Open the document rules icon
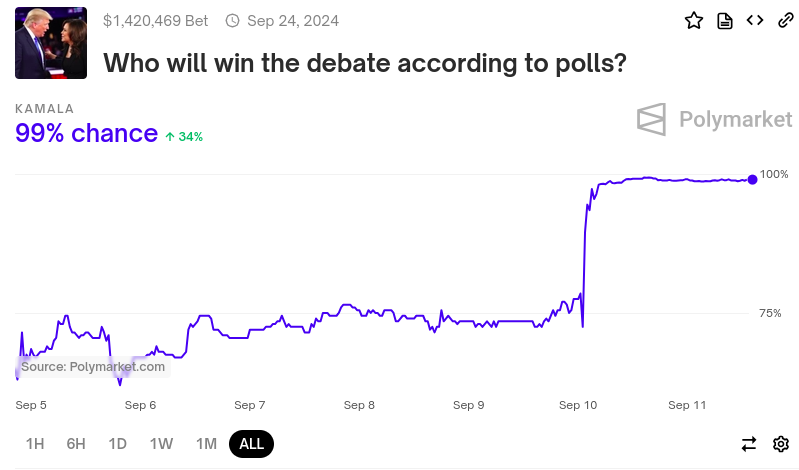 click(x=725, y=21)
